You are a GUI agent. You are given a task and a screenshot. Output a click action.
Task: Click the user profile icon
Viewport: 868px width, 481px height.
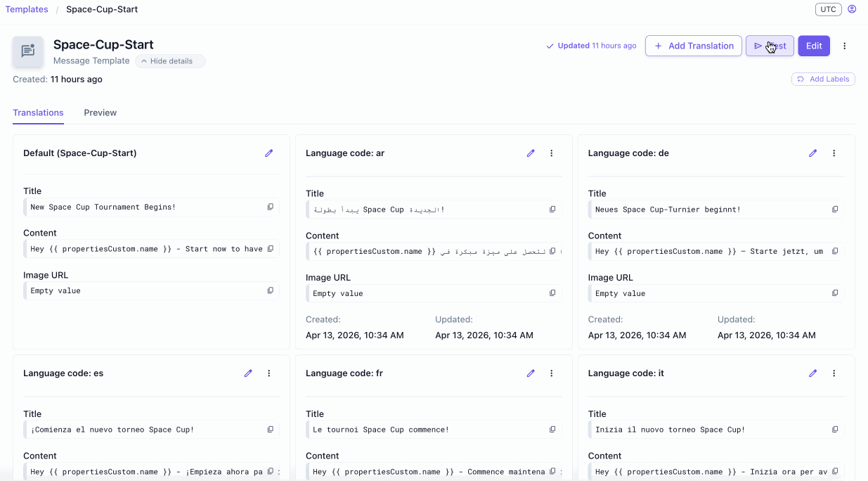[x=852, y=9]
